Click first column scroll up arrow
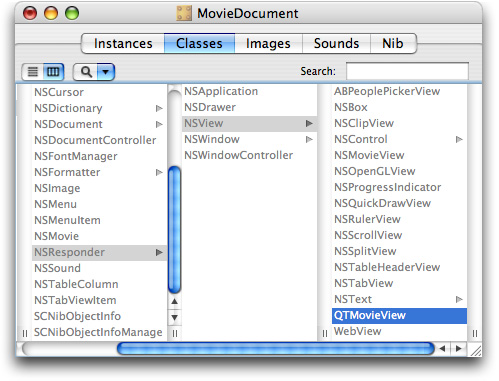This screenshot has width=499, height=381. pos(174,302)
